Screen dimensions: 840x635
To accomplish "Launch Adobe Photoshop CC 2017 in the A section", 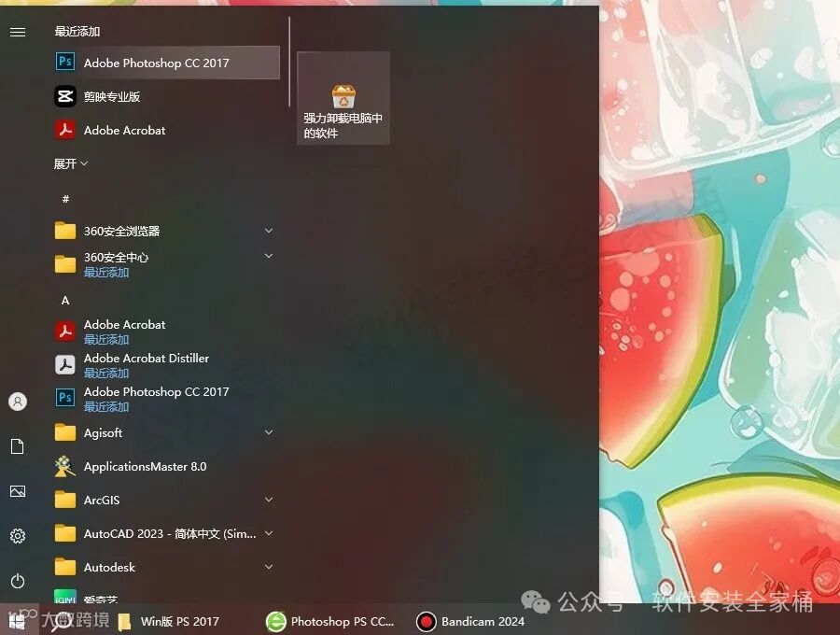I will click(167, 399).
